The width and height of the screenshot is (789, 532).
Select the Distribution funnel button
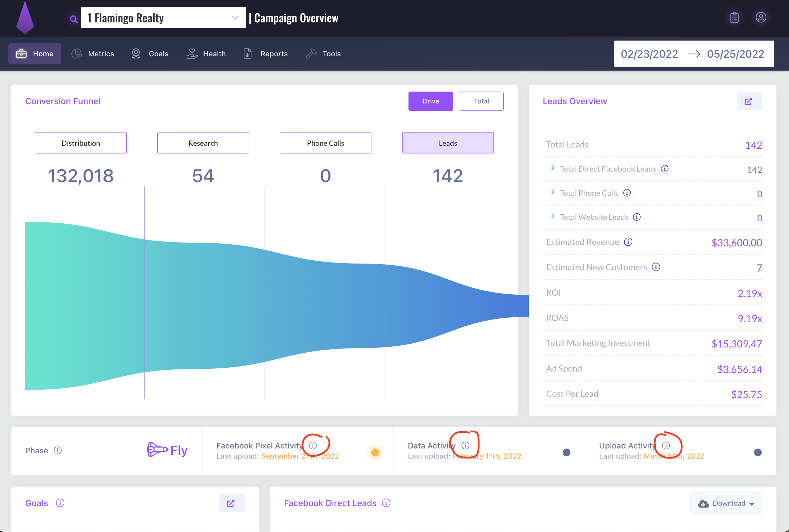point(80,143)
